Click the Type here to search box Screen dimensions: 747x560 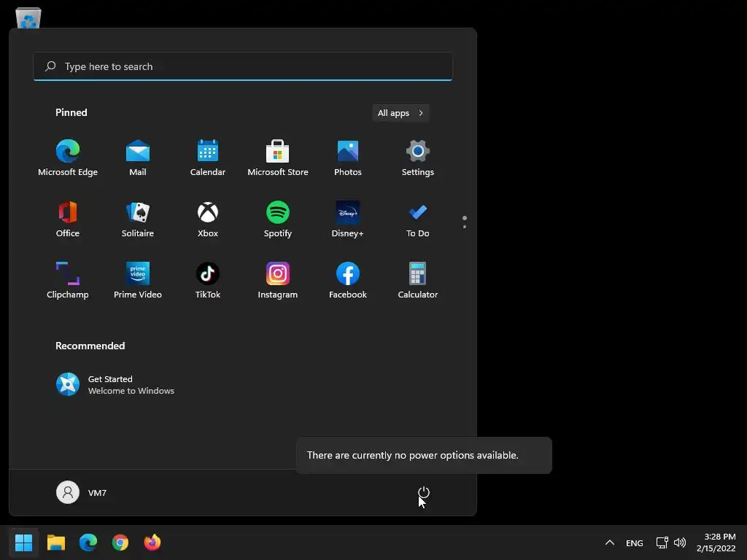[243, 66]
